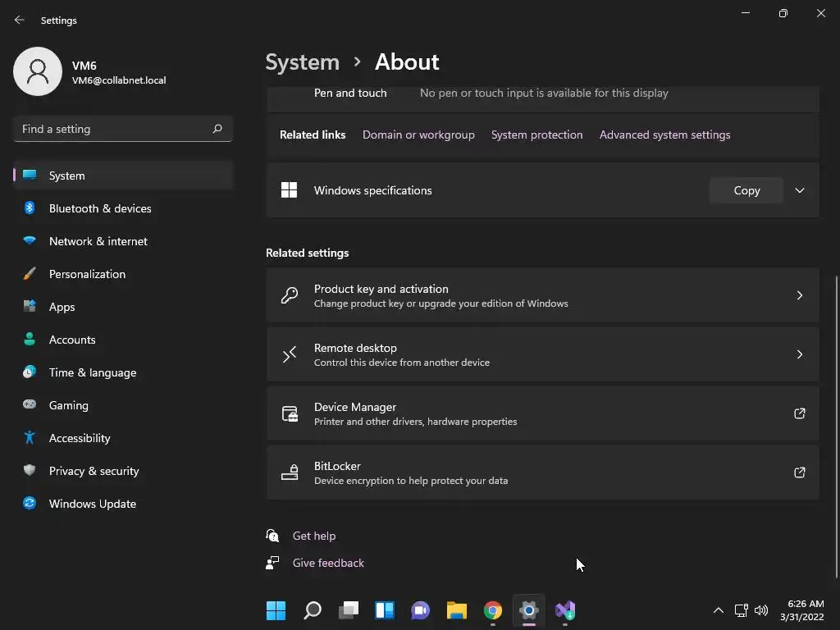Open System category in sidebar
The image size is (840, 630).
click(x=123, y=176)
